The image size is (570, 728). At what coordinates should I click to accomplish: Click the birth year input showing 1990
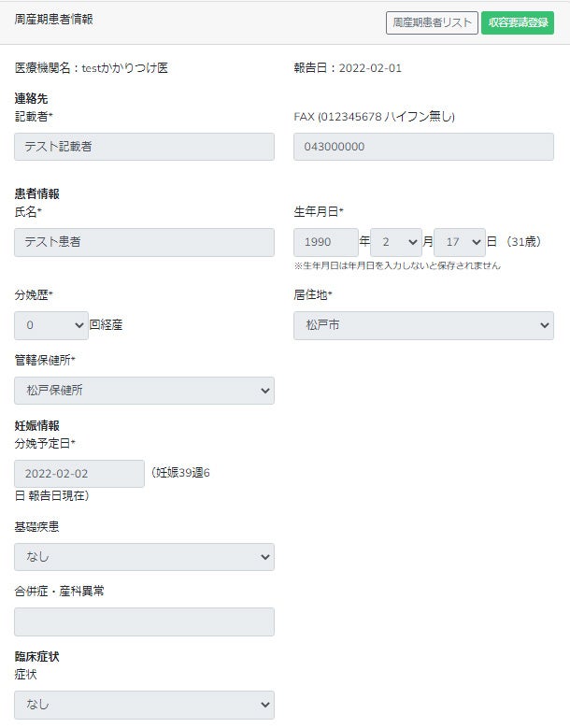(x=326, y=242)
